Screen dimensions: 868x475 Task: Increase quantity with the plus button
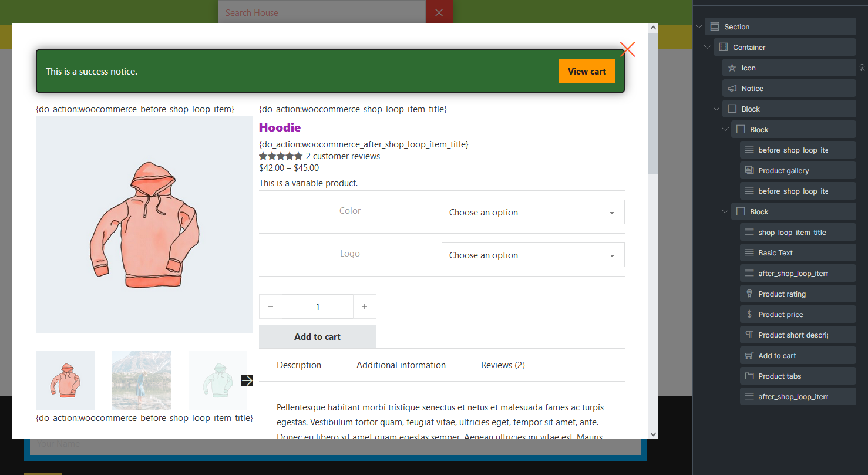(x=365, y=306)
